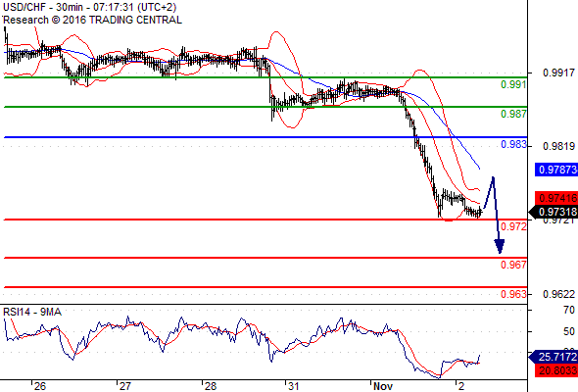
Task: Click the Trading Central research copyright text
Action: click(92, 20)
